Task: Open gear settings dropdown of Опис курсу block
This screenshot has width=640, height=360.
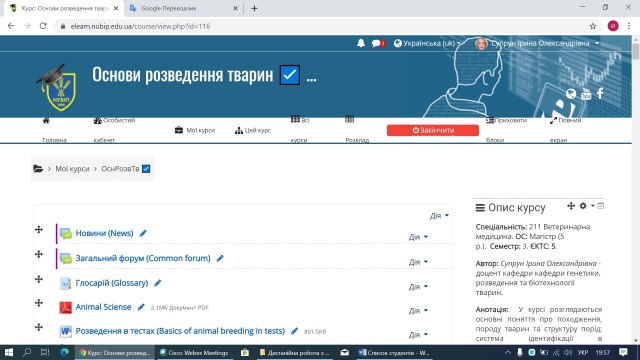Action: (x=587, y=206)
